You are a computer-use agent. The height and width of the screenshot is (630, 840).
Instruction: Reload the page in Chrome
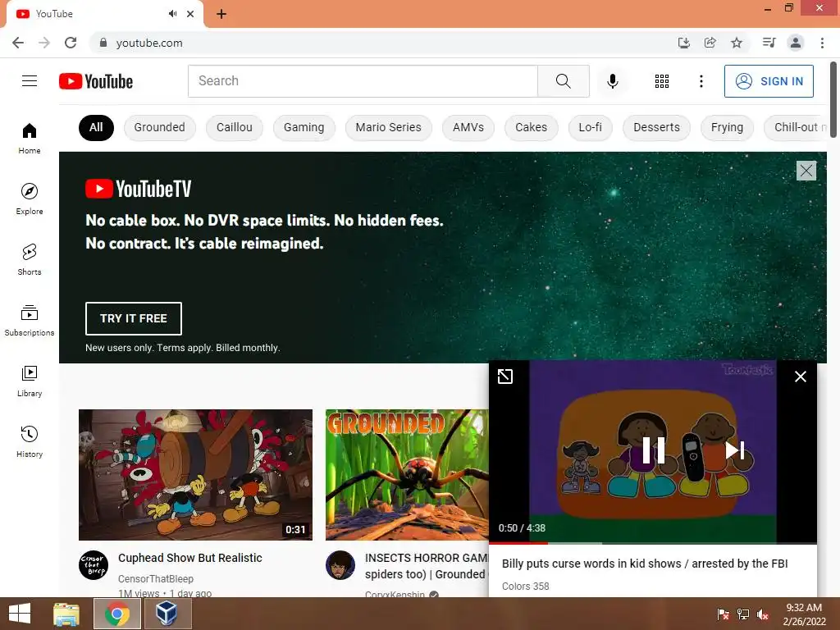(x=71, y=43)
